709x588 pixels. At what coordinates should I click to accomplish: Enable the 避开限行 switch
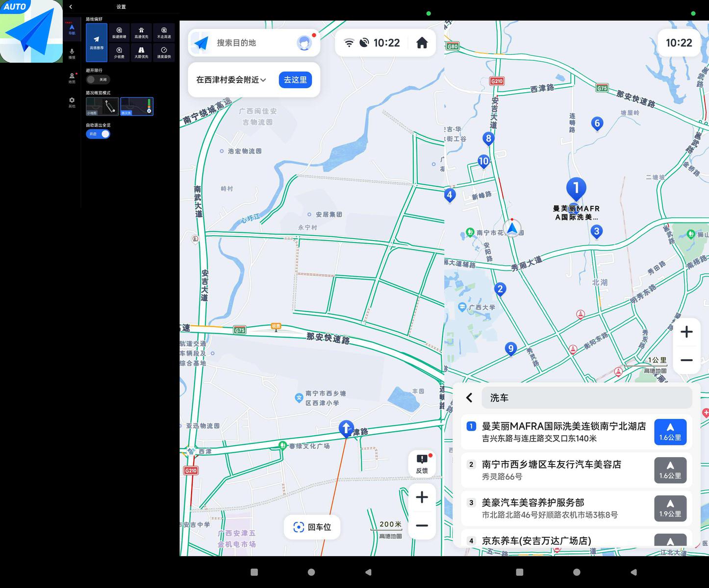(97, 79)
